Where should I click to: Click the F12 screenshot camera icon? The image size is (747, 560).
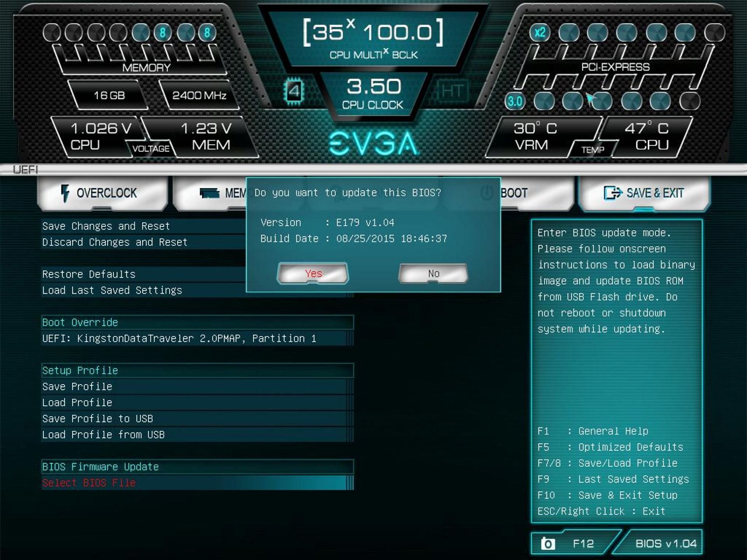(x=548, y=543)
